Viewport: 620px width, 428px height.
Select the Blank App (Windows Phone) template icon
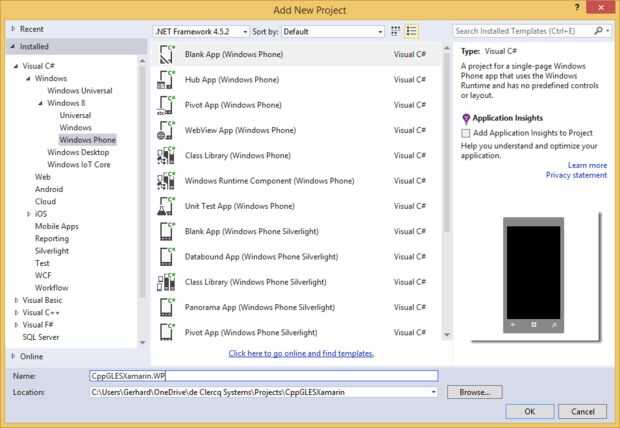pyautogui.click(x=166, y=55)
